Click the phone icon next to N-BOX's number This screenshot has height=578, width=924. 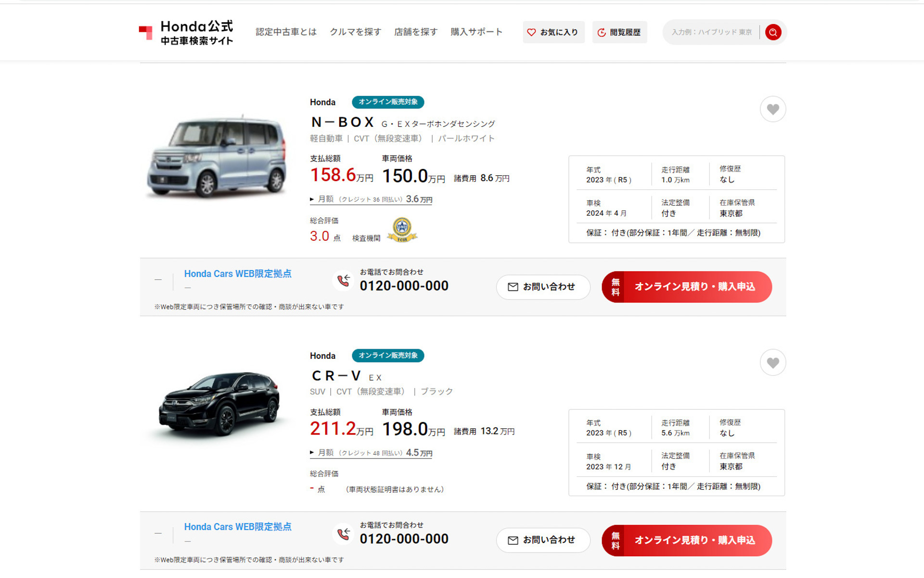(344, 282)
